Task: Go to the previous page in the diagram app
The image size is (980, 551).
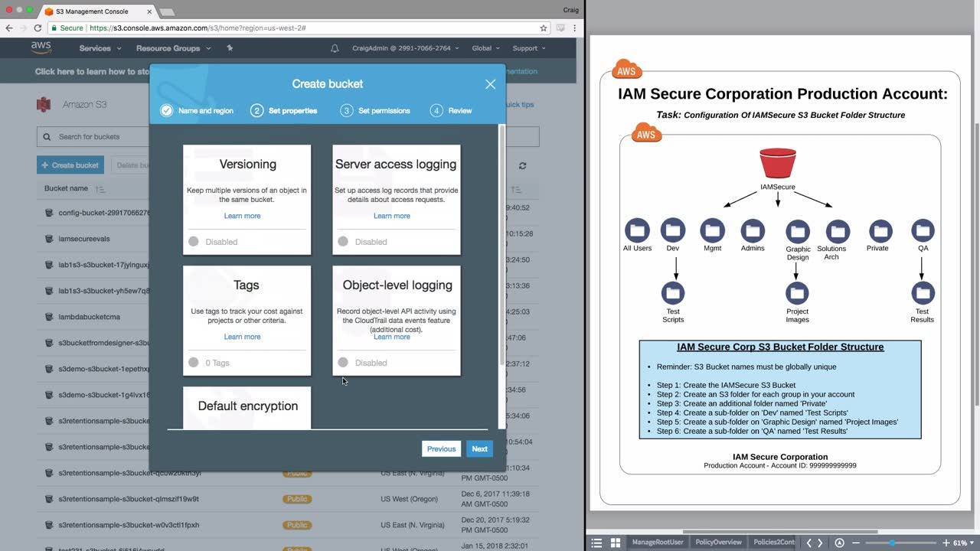Action: [x=808, y=543]
